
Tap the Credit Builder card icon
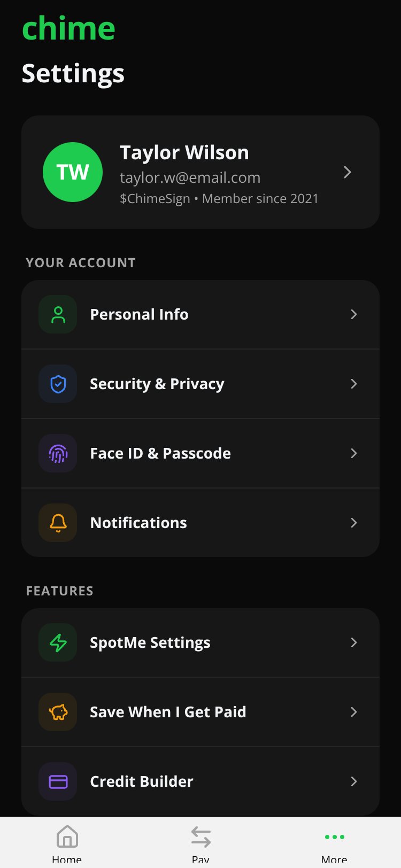tap(58, 781)
